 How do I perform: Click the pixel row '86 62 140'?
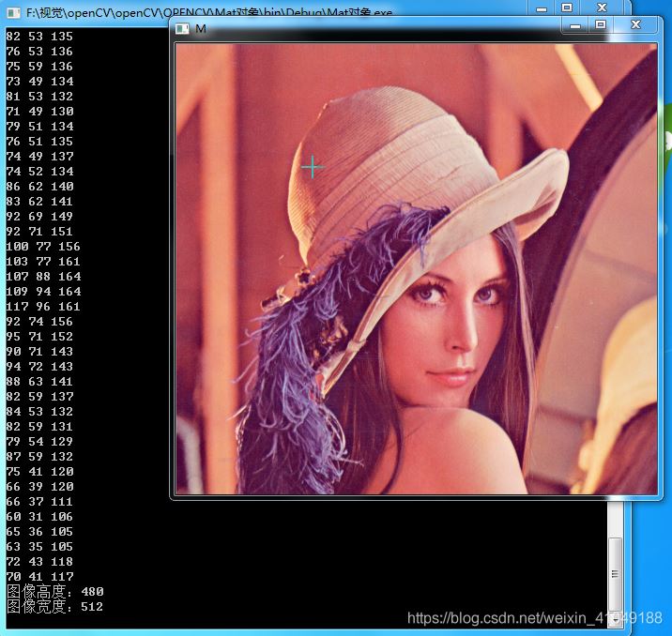click(x=39, y=187)
